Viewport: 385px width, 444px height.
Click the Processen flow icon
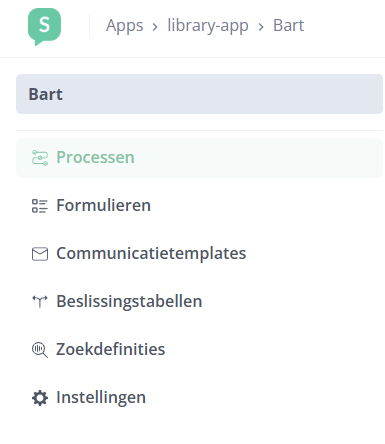tap(40, 158)
